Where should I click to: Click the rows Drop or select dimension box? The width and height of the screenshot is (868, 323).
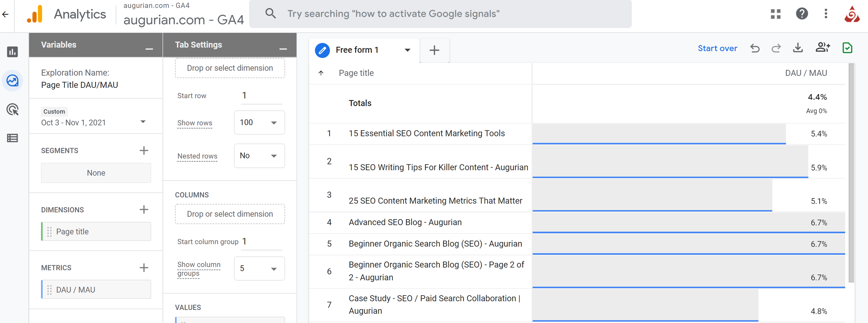coord(230,68)
